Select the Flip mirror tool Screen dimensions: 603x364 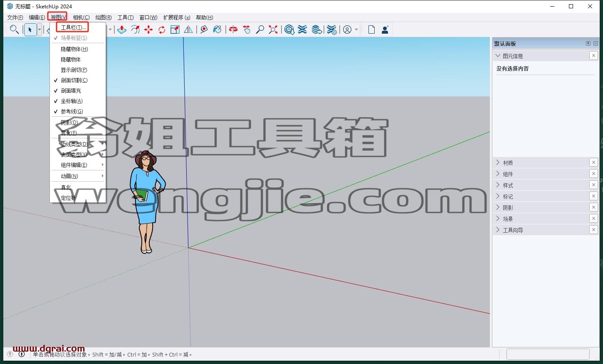(x=188, y=30)
